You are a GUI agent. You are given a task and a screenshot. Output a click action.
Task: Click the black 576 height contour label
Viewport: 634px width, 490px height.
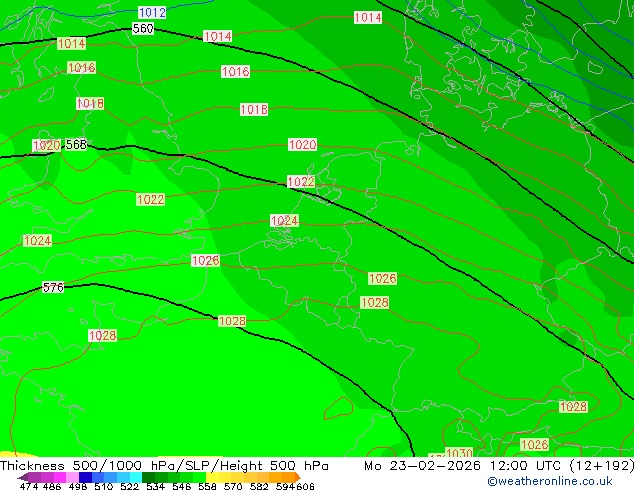click(53, 287)
